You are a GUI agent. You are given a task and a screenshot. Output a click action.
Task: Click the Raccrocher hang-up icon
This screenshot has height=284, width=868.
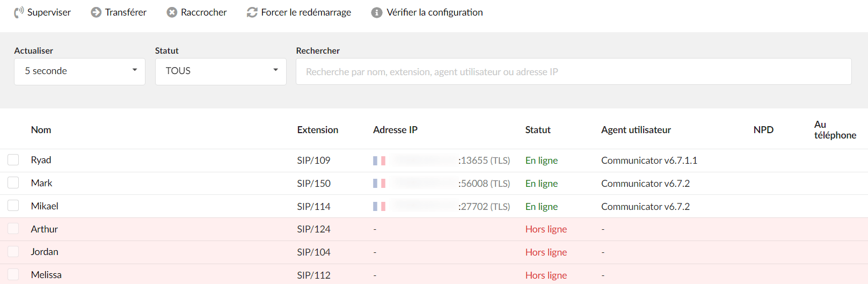[172, 12]
